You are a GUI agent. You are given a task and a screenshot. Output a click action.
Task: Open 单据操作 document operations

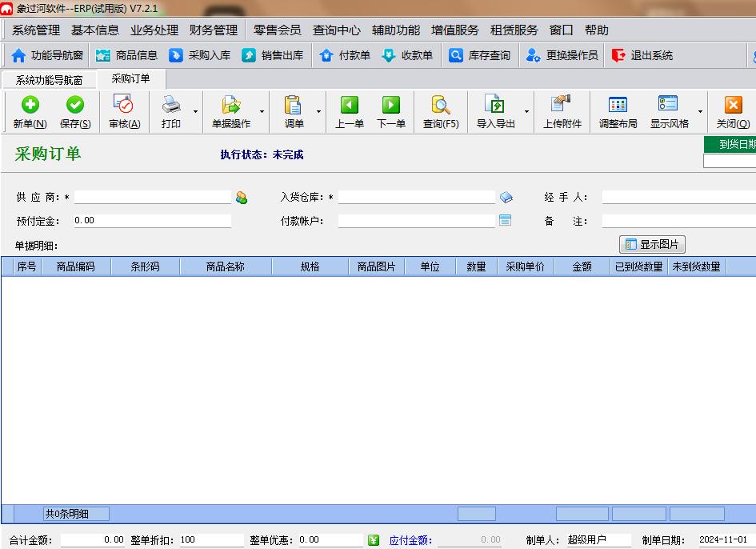pos(231,112)
